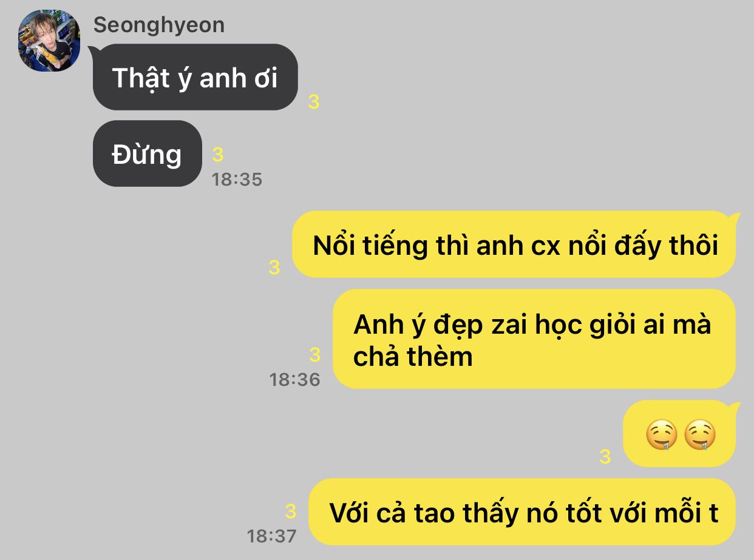
Task: Click the 18:37 timestamp
Action: (x=271, y=536)
